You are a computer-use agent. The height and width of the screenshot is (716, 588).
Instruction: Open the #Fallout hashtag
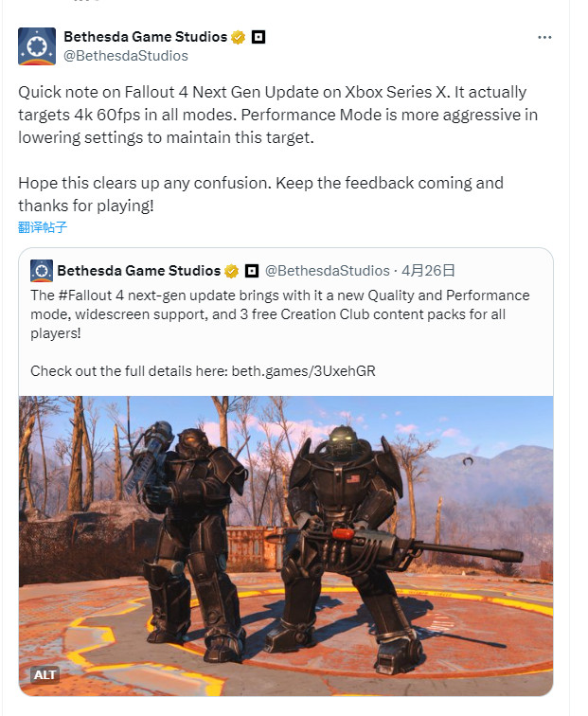click(x=85, y=295)
